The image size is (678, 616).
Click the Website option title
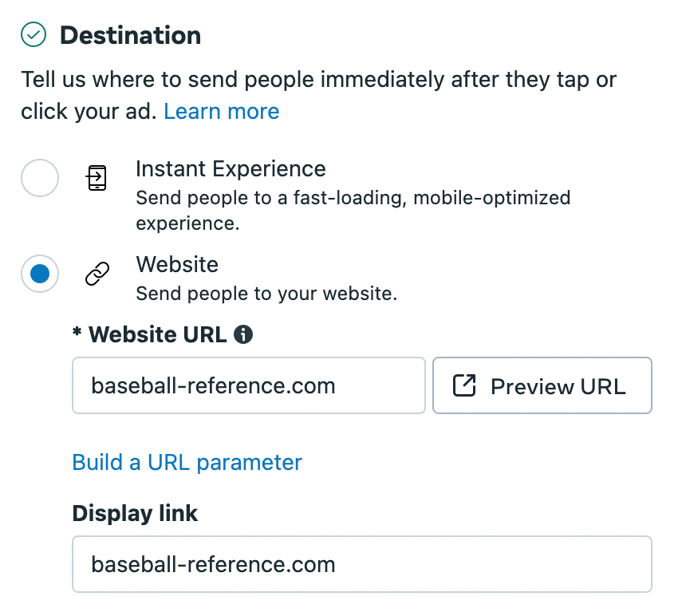pyautogui.click(x=177, y=264)
